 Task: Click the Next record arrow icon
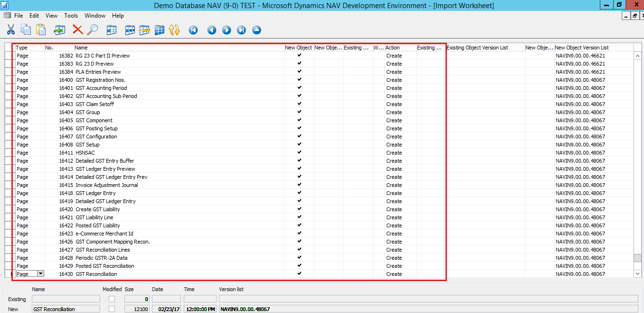point(227,30)
